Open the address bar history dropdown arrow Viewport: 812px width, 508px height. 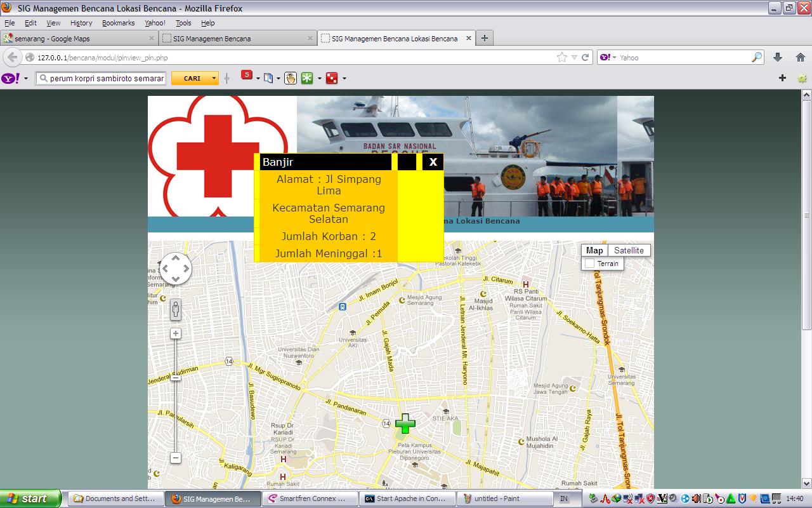pyautogui.click(x=574, y=57)
